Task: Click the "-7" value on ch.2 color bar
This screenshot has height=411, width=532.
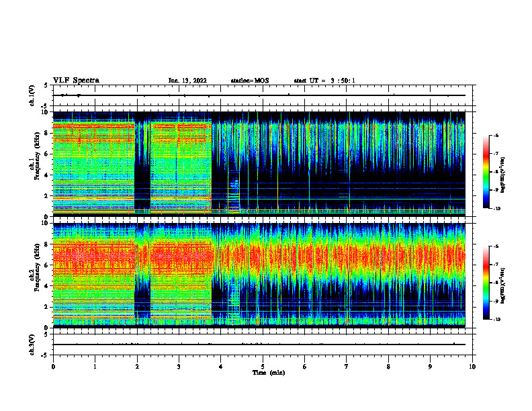Action: point(496,265)
